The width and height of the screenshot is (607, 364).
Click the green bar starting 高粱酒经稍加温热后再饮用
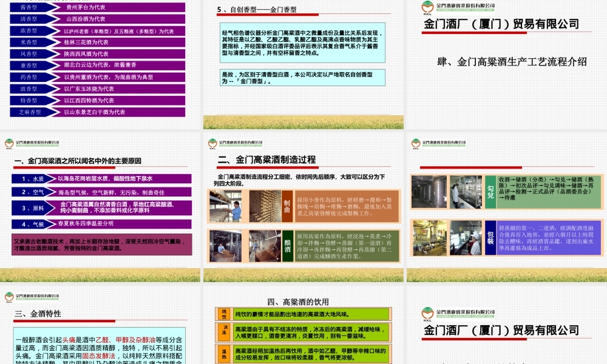pos(311,354)
